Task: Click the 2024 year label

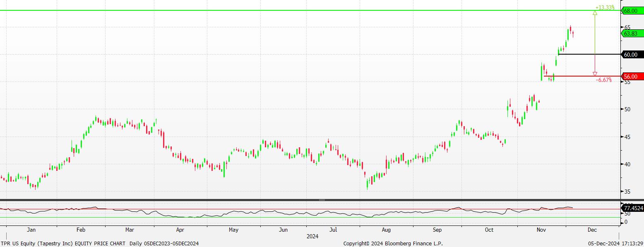Action: coord(312,236)
